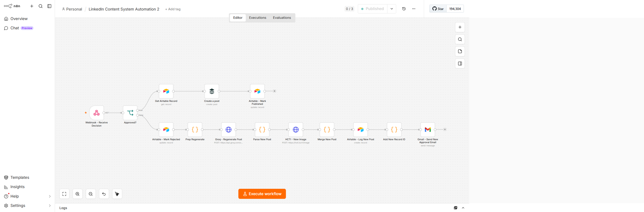
Task: Select Airtable – Log New Post node
Action: 360,130
